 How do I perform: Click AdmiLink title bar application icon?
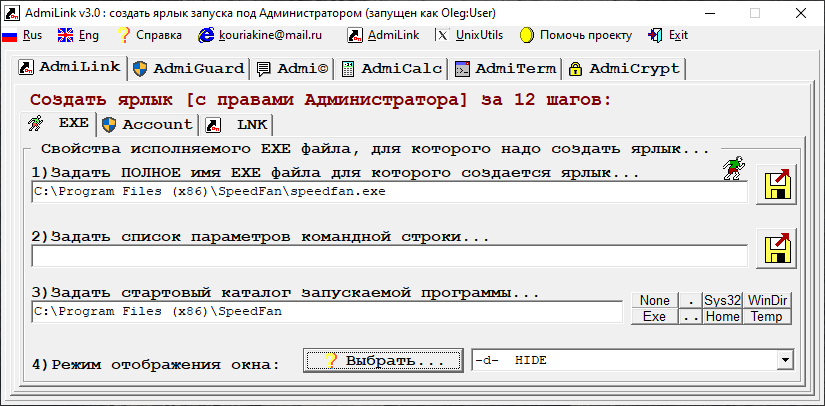pos(10,13)
